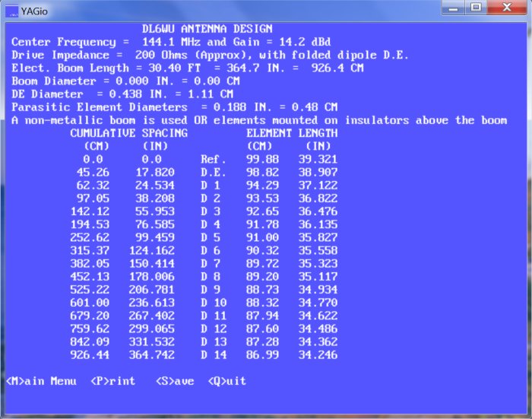Click the DL6WU ANTENNA DESIGN heading
Screen dimensions: 532x419
coord(207,29)
